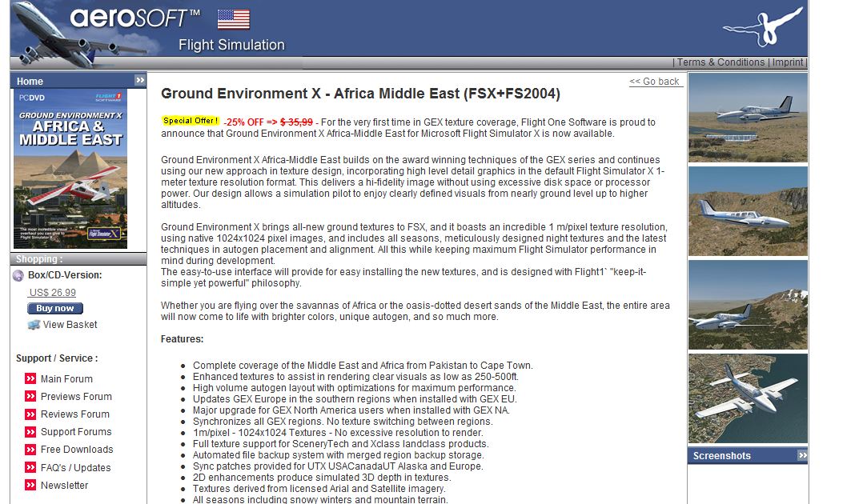Screen dimensions: 863x504
Task: Click the bullet about GEX Europe updates
Action: click(355, 399)
